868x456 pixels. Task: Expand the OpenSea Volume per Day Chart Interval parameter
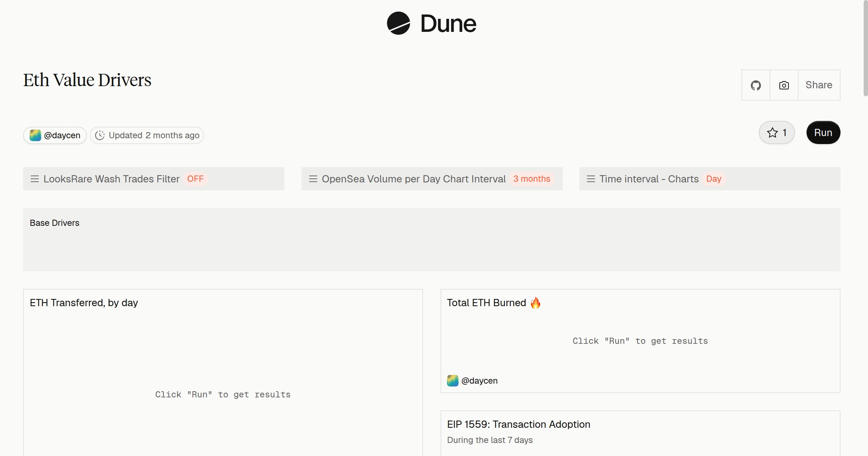[432, 179]
